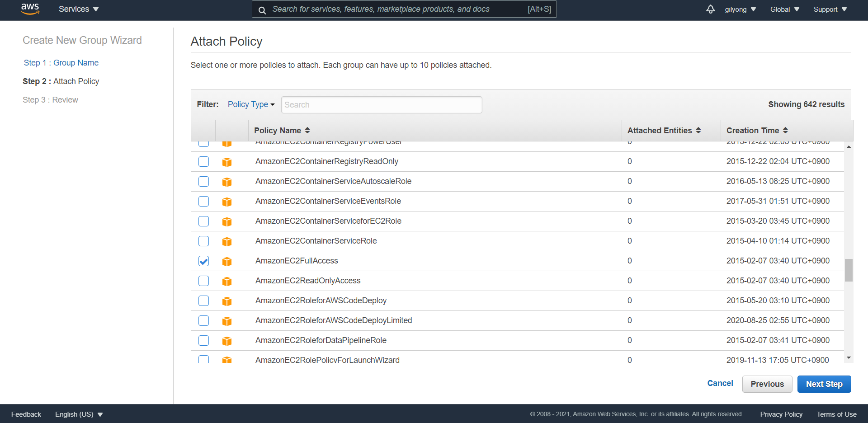
Task: Click the Cancel link
Action: [x=720, y=383]
